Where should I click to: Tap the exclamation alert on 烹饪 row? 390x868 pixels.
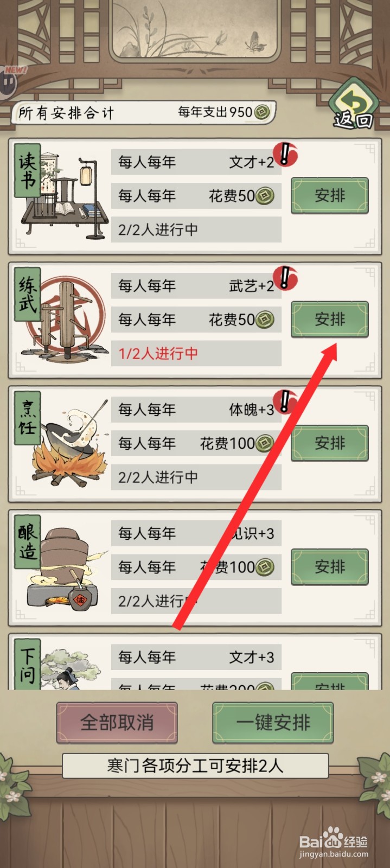pyautogui.click(x=284, y=401)
